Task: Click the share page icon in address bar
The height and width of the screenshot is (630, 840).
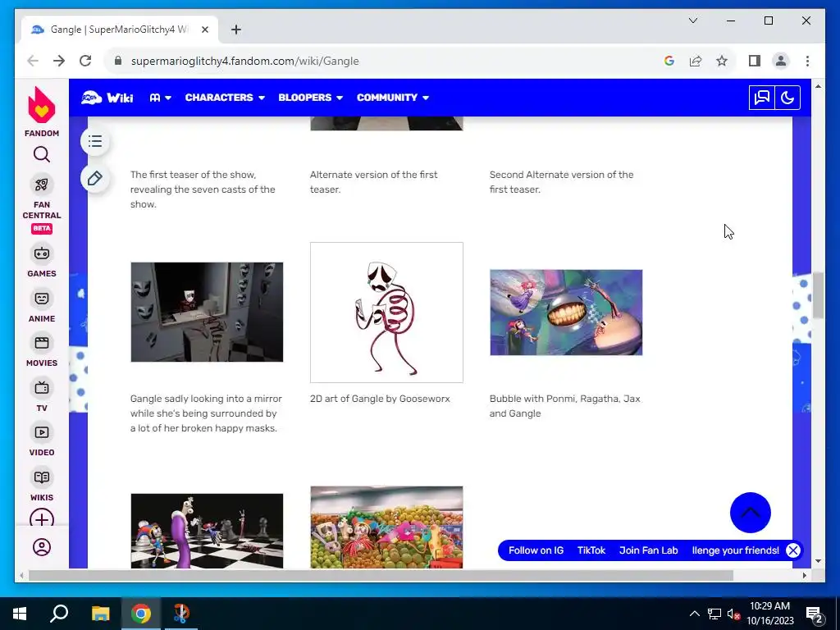Action: click(x=696, y=61)
